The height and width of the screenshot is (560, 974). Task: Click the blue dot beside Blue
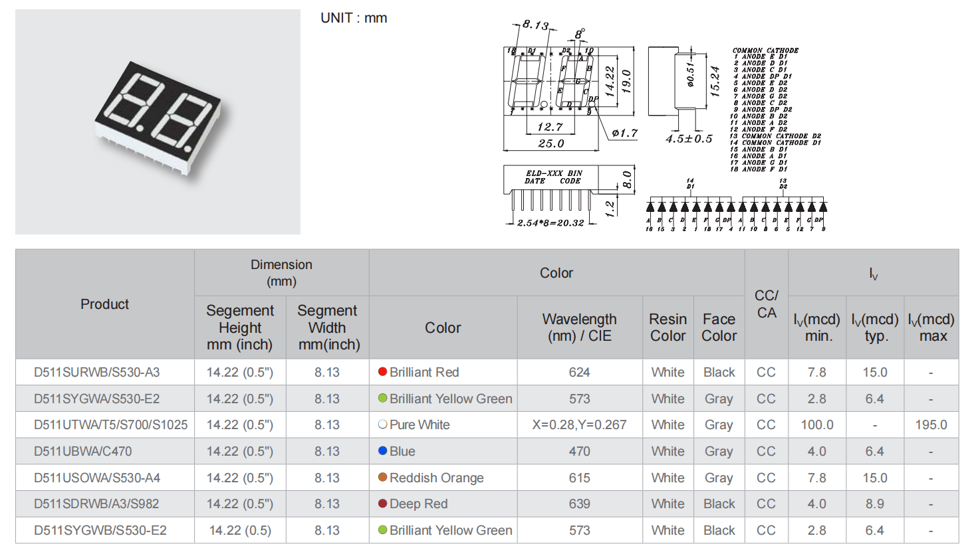(x=382, y=451)
